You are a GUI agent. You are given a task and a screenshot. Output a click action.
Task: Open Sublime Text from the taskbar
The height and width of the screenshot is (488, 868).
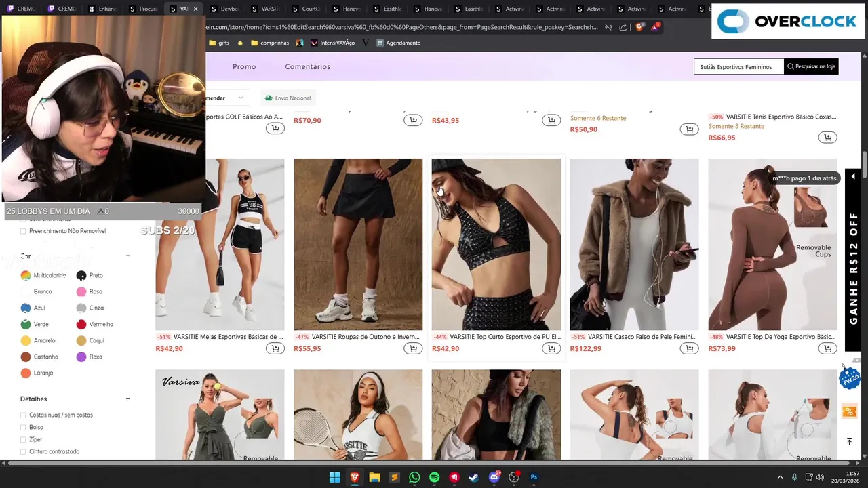point(394,477)
